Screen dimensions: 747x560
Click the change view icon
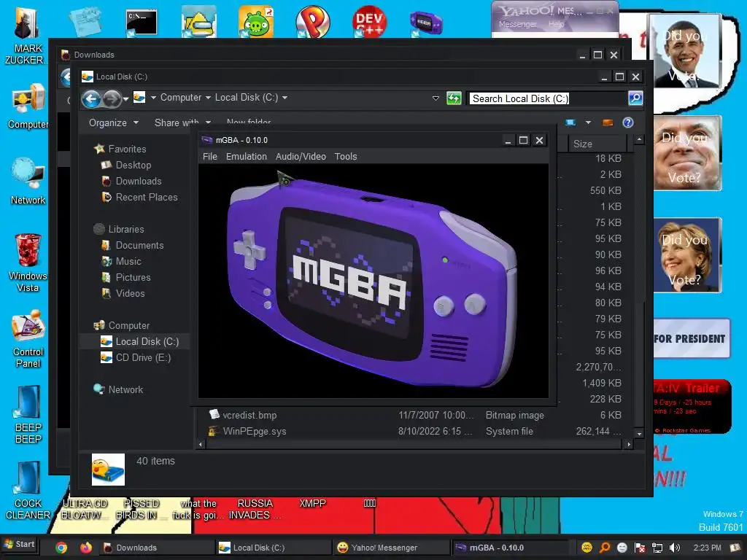(570, 122)
